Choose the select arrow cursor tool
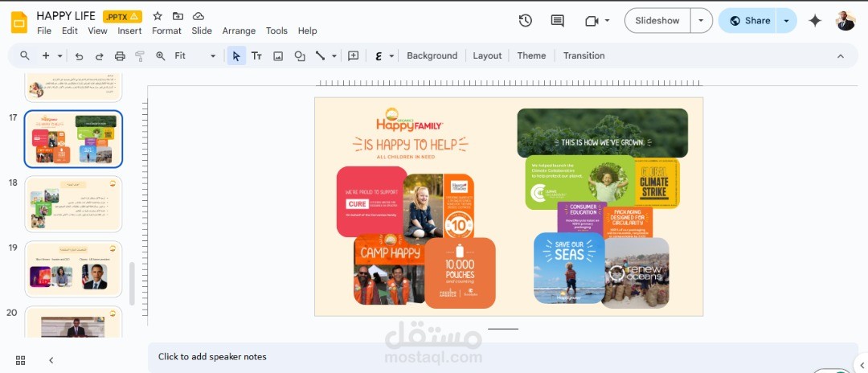This screenshot has height=373, width=868. (x=236, y=56)
